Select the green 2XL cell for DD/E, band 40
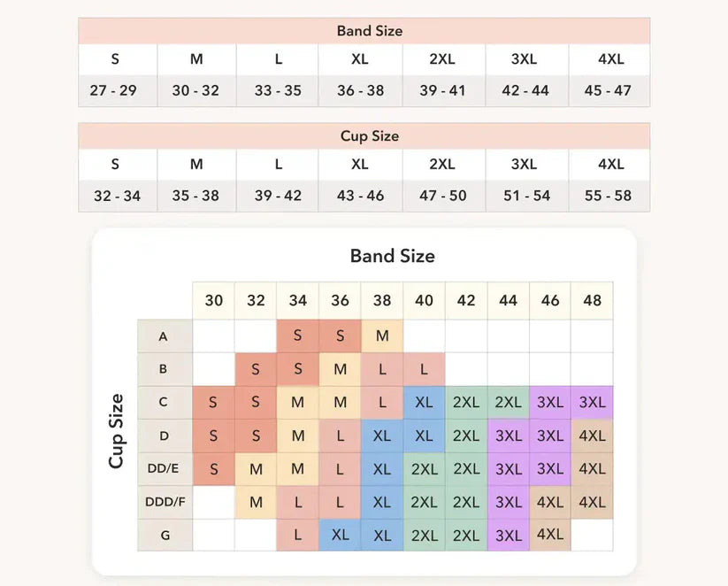The height and width of the screenshot is (586, 728). point(424,469)
